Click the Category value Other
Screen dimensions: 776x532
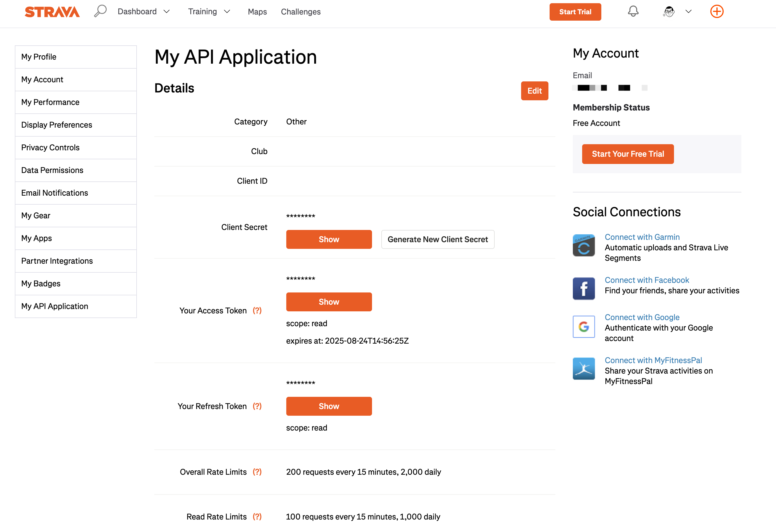[x=296, y=122]
